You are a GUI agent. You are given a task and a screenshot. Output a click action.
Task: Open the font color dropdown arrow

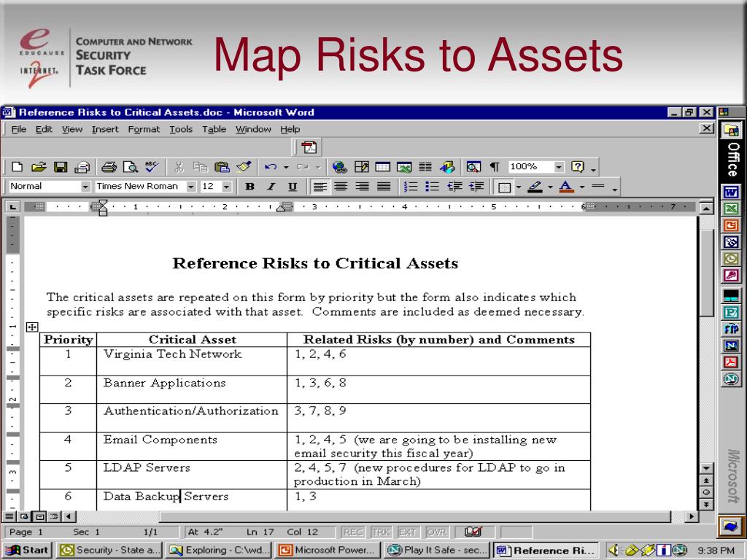coord(581,187)
